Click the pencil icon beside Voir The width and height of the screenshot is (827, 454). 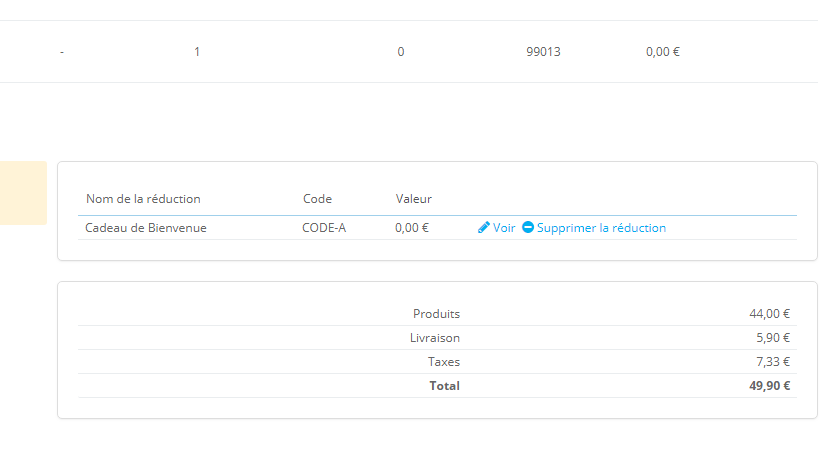coord(484,228)
